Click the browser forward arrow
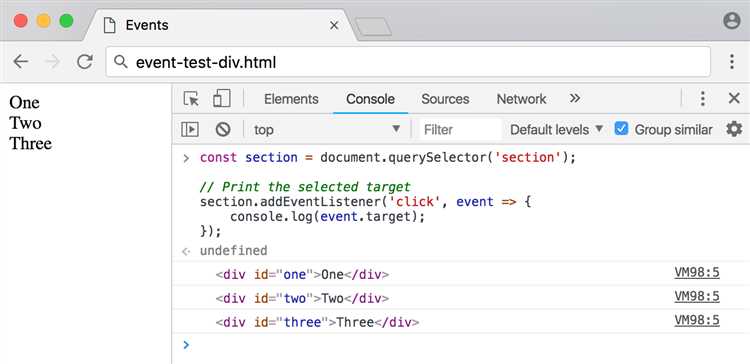 [x=53, y=62]
